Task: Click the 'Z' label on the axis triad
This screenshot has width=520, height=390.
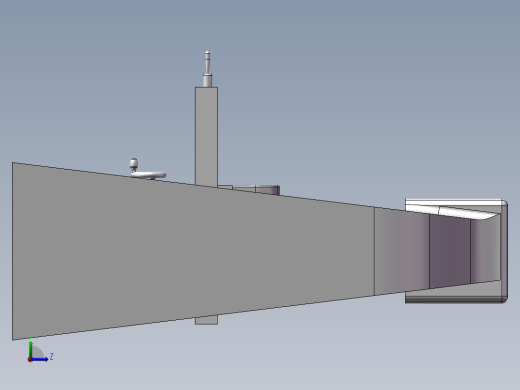Action: (51, 357)
